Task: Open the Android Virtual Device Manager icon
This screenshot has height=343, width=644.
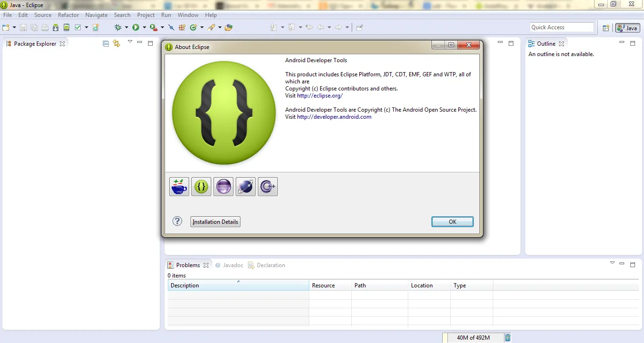Action: (x=66, y=27)
